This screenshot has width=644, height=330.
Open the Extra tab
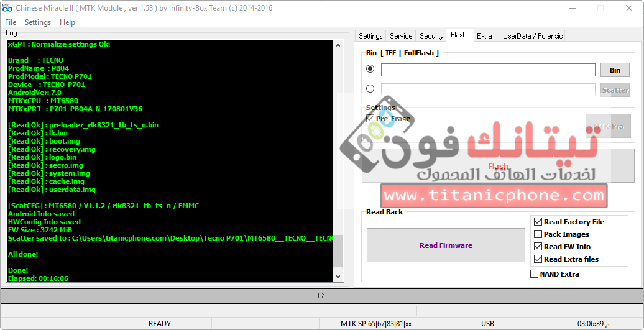coord(485,35)
